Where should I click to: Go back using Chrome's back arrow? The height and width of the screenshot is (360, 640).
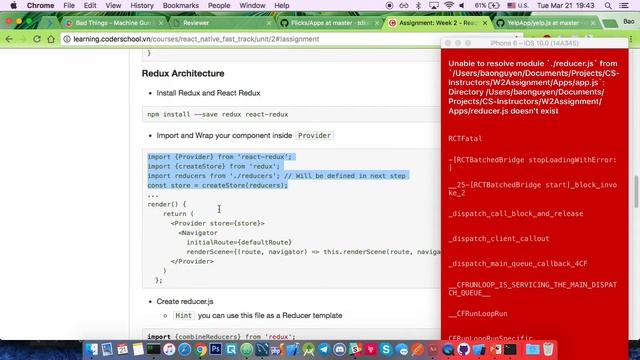[9, 39]
